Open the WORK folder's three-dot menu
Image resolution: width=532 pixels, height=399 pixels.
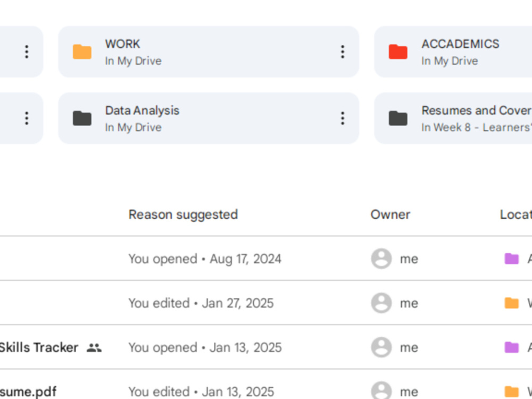[342, 52]
